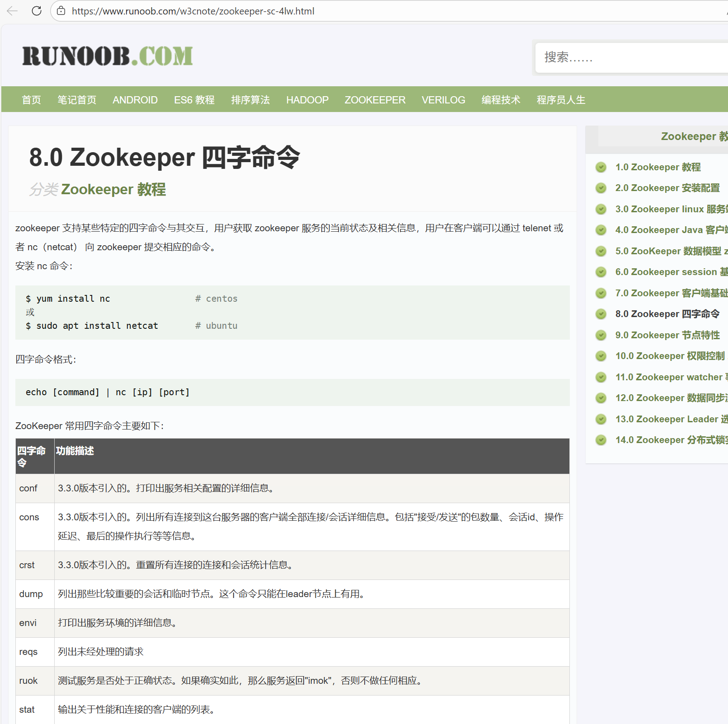Click the 'cons' table cell
This screenshot has height=724, width=728.
click(x=35, y=527)
